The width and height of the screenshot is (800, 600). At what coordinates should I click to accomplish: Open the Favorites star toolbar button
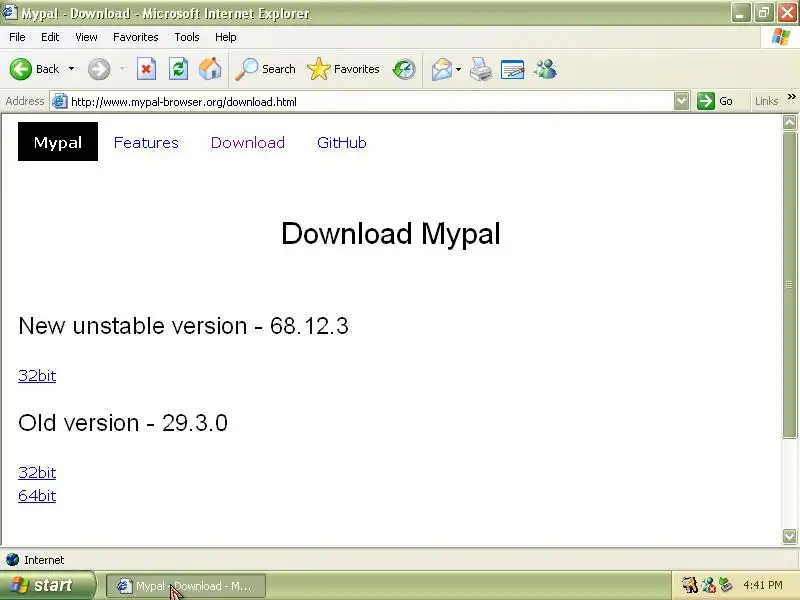[x=343, y=69]
